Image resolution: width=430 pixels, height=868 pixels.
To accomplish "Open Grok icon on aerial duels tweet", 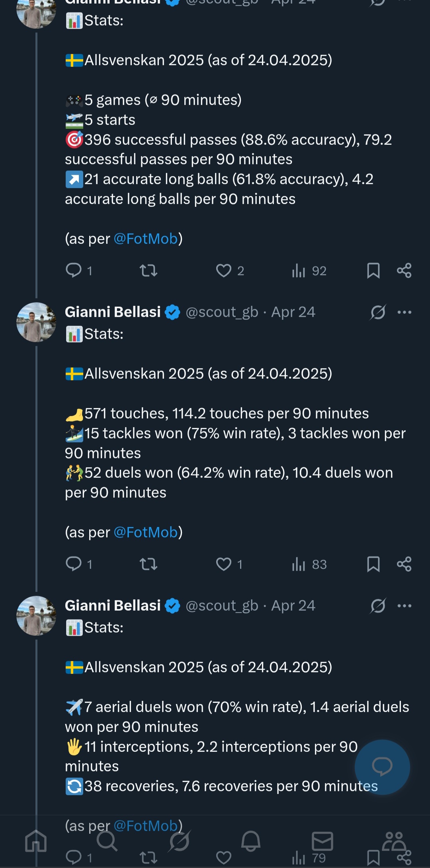I will point(378,606).
